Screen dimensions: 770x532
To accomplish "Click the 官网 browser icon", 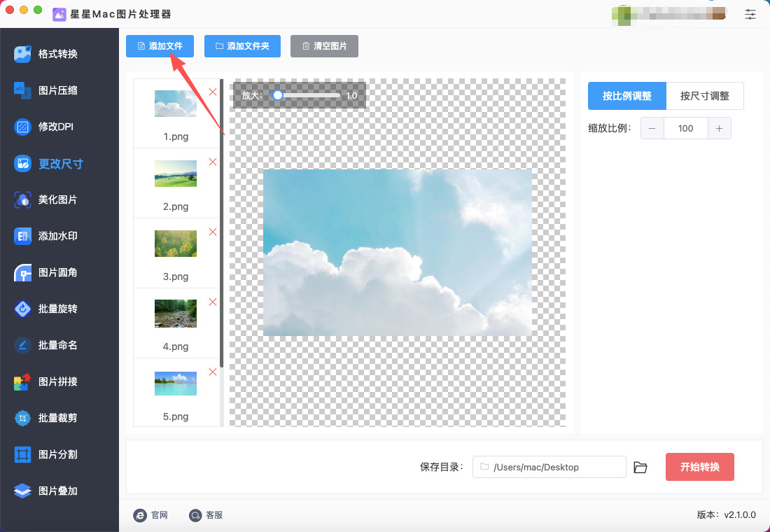I will pos(140,514).
